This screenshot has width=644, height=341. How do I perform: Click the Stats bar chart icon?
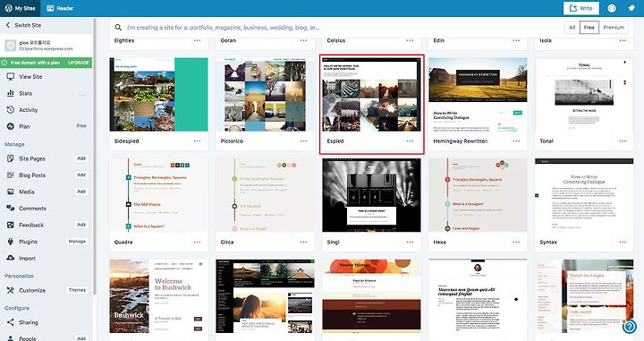coord(10,93)
